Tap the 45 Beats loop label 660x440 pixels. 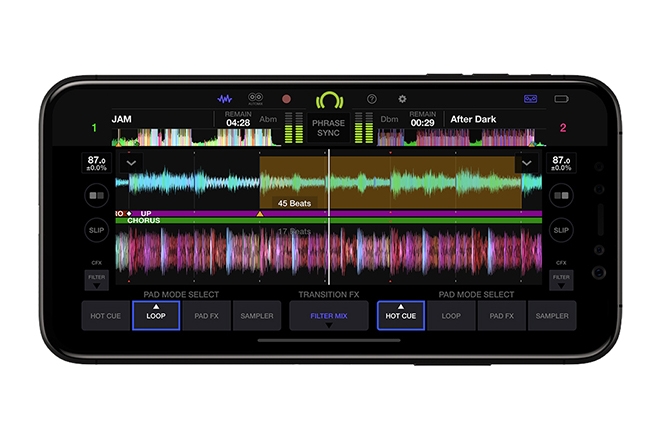tap(294, 203)
